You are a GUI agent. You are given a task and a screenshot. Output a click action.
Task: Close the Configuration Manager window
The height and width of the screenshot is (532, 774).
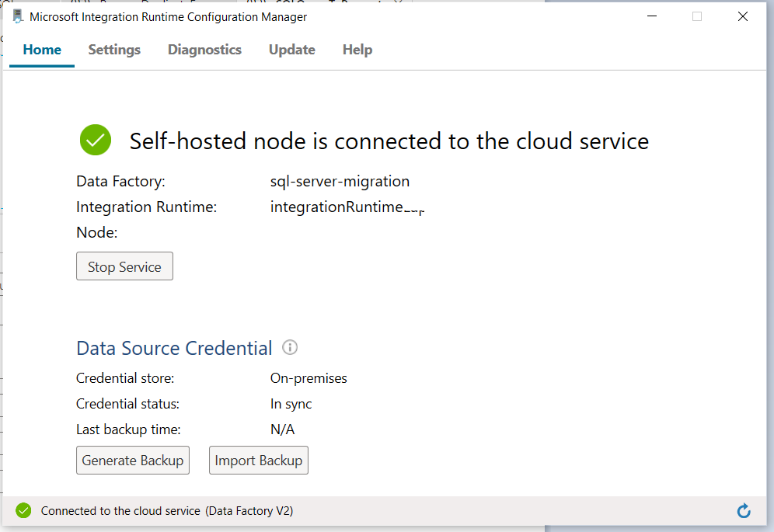[x=742, y=16]
